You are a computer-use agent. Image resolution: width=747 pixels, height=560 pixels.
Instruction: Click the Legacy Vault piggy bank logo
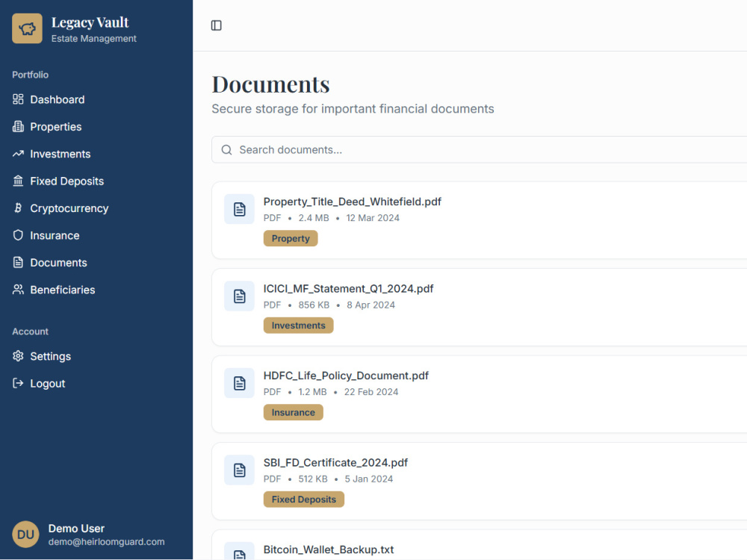point(27,28)
